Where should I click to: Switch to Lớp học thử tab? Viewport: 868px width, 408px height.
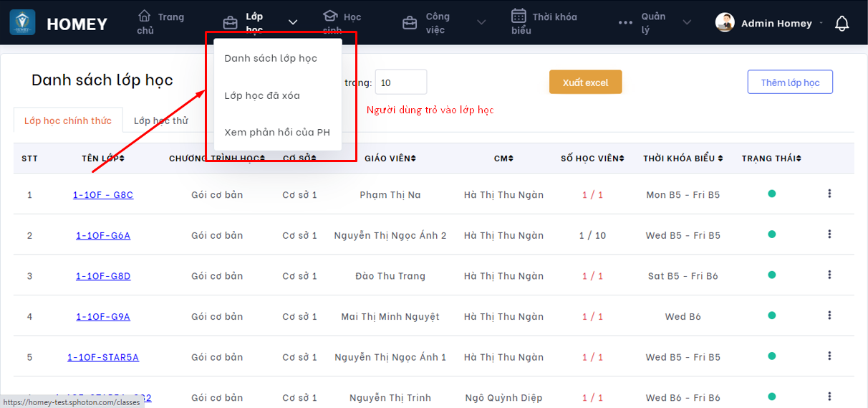tap(161, 120)
